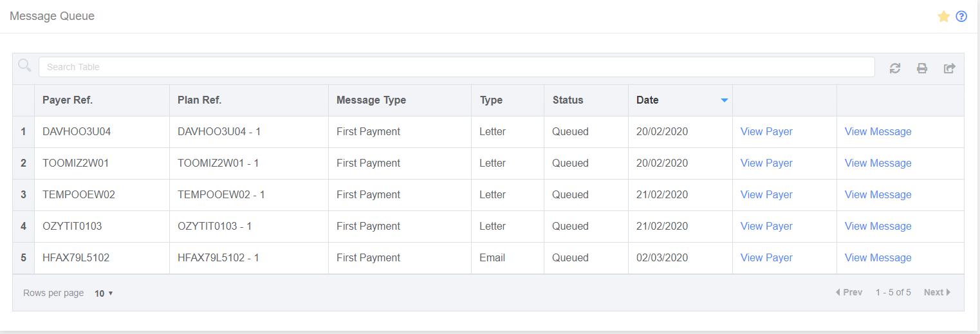The width and height of the screenshot is (980, 334).
Task: View Payer for TOOMIZ2W01
Action: pyautogui.click(x=766, y=163)
